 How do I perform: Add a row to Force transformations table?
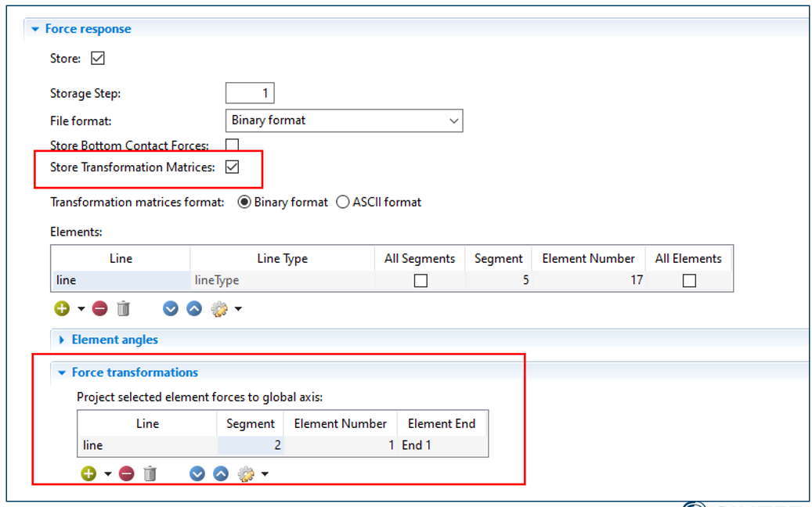(x=88, y=474)
